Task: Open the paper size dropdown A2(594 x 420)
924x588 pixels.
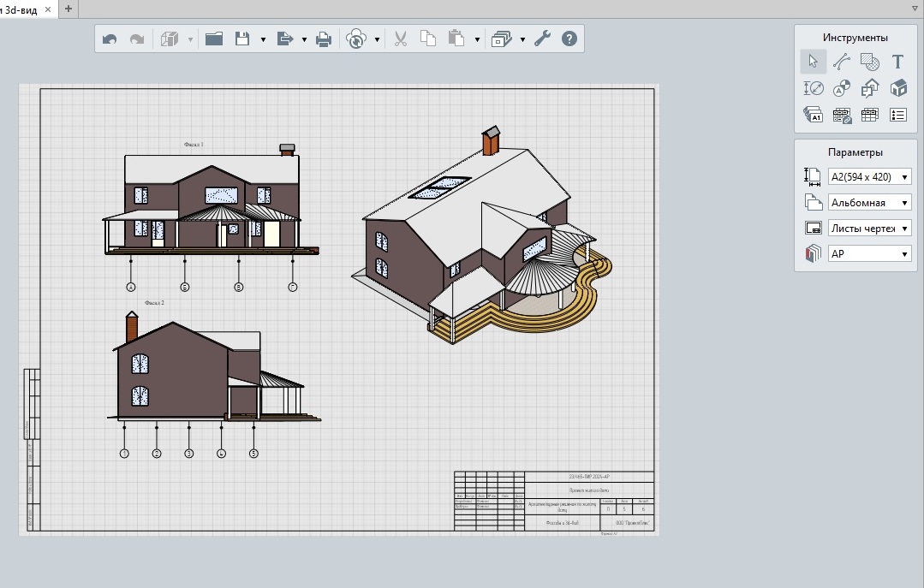Action: (870, 177)
